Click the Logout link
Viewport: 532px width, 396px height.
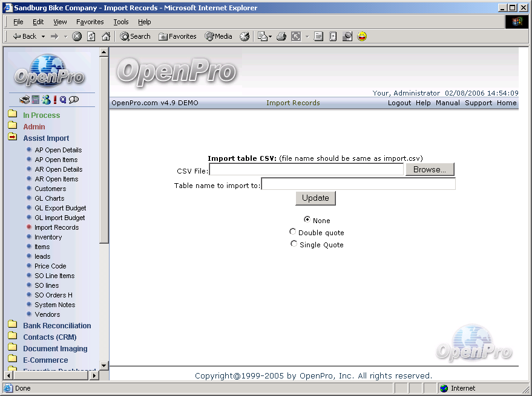tap(399, 103)
